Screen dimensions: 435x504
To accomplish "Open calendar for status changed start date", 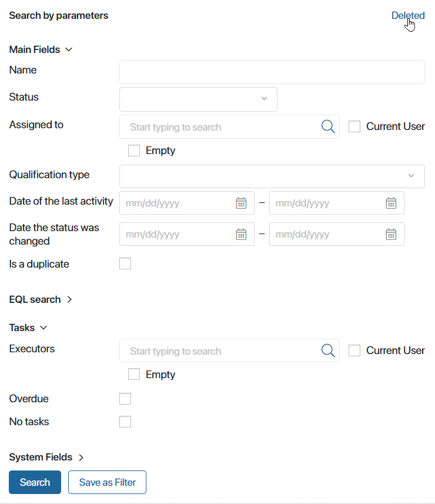I will click(241, 234).
